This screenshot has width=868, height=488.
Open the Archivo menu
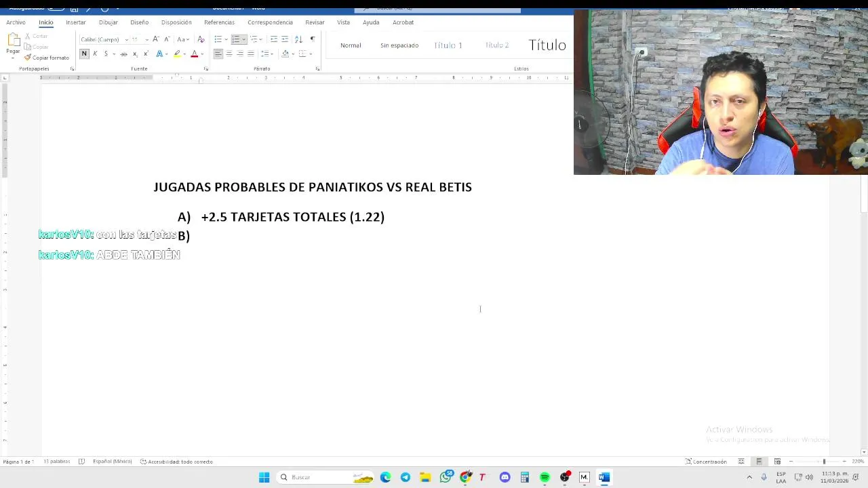(x=16, y=22)
